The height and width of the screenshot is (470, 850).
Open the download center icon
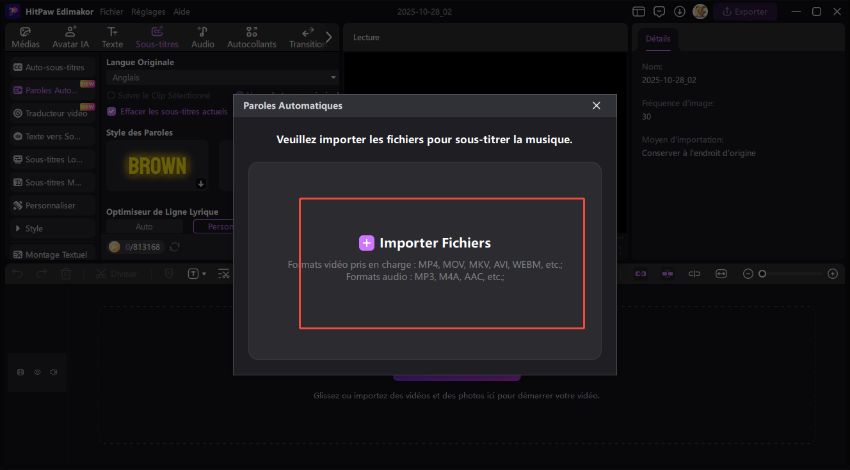point(680,12)
